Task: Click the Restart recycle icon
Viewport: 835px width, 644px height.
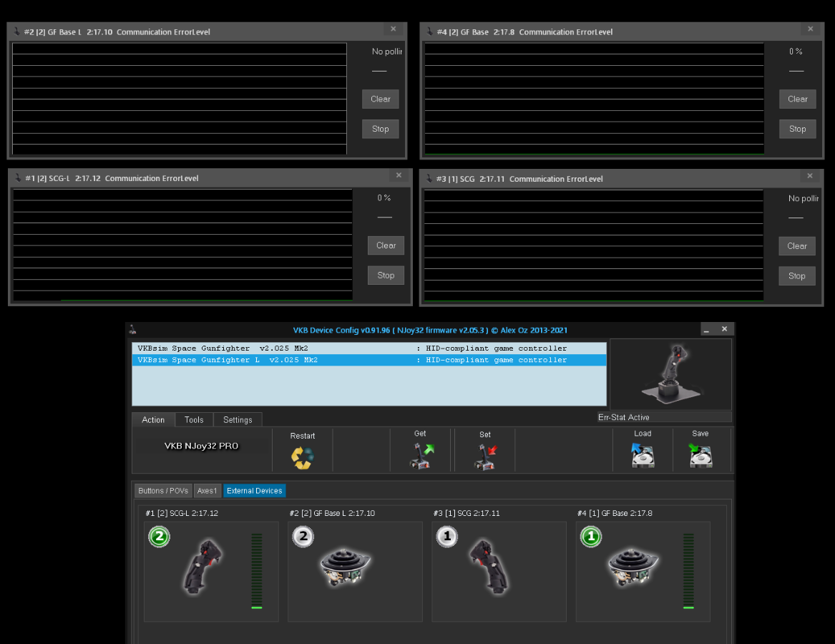Action: (x=302, y=457)
